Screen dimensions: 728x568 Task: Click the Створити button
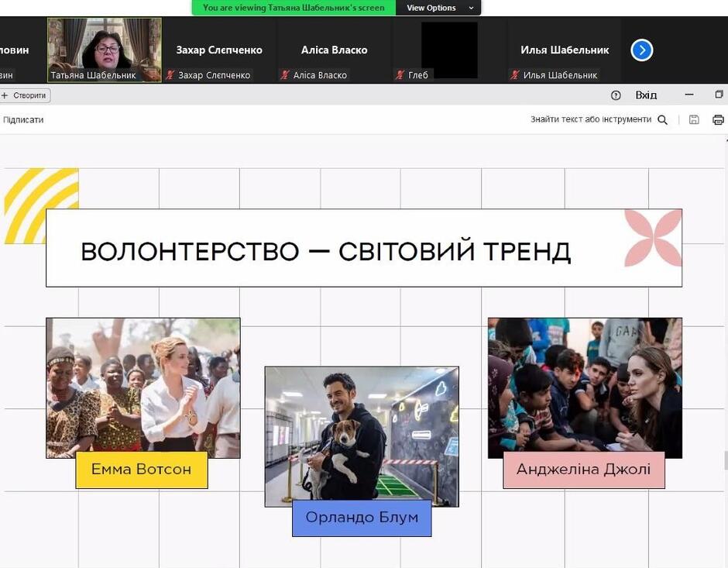coord(25,95)
